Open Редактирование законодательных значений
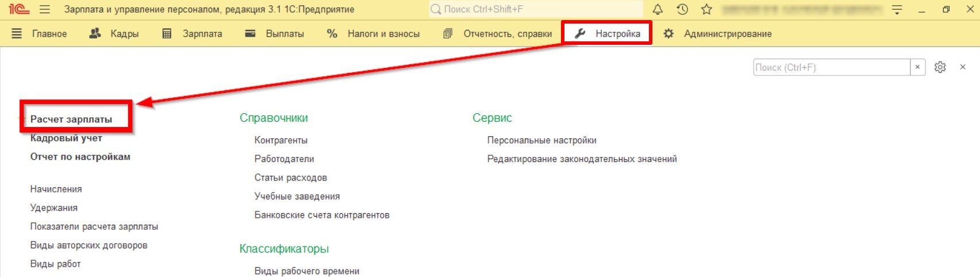Viewport: 980px width, 277px height. click(x=582, y=159)
